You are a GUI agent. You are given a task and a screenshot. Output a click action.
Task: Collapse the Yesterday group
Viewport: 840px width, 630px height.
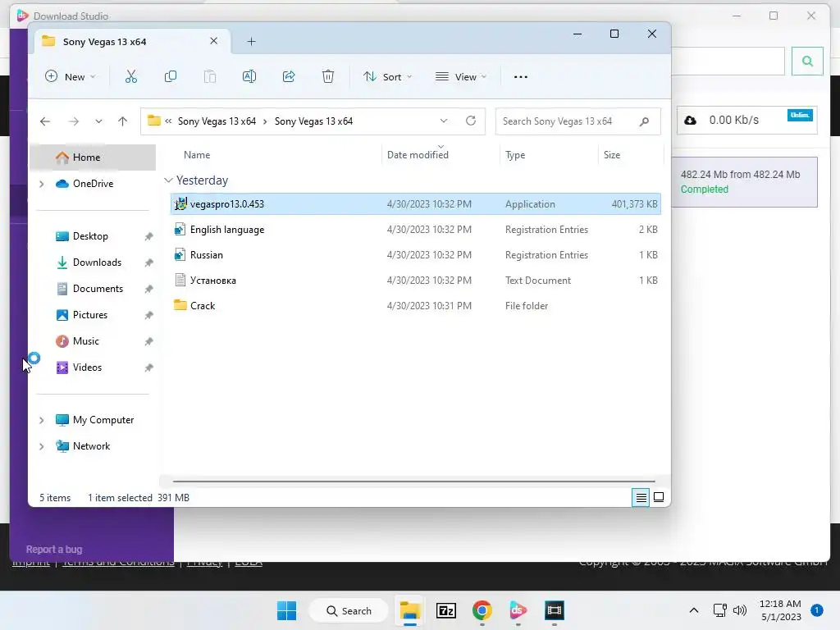point(168,180)
